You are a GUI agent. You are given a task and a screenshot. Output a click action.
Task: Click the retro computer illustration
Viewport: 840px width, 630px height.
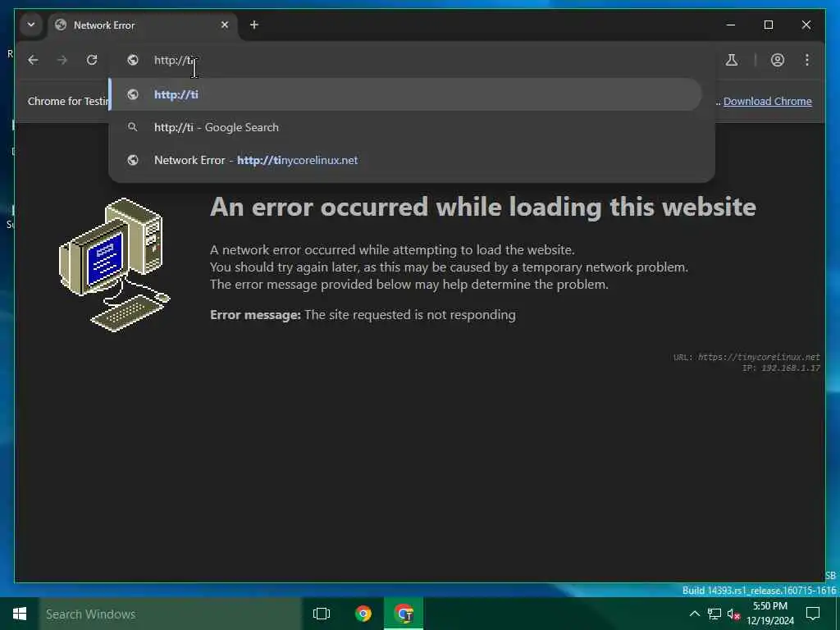pyautogui.click(x=114, y=265)
